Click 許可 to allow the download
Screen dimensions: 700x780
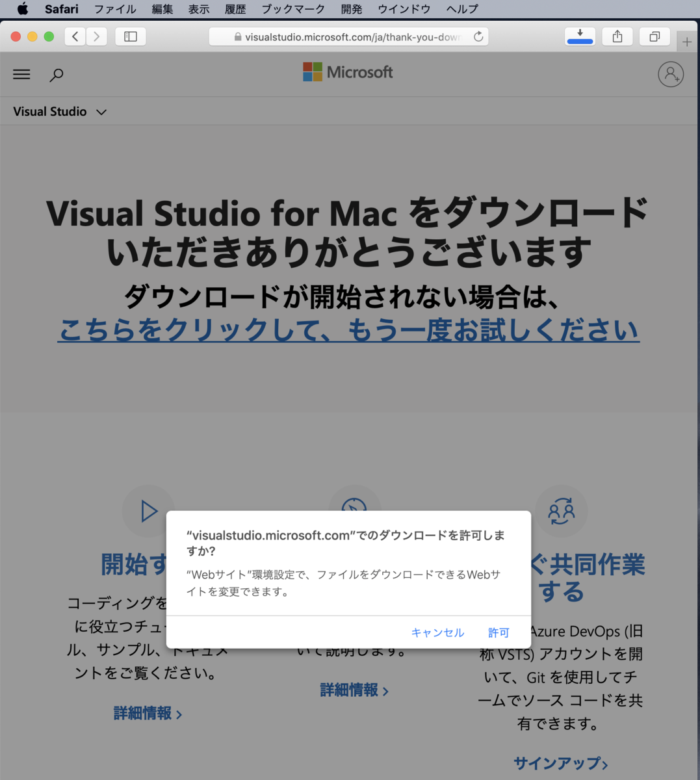tap(499, 632)
